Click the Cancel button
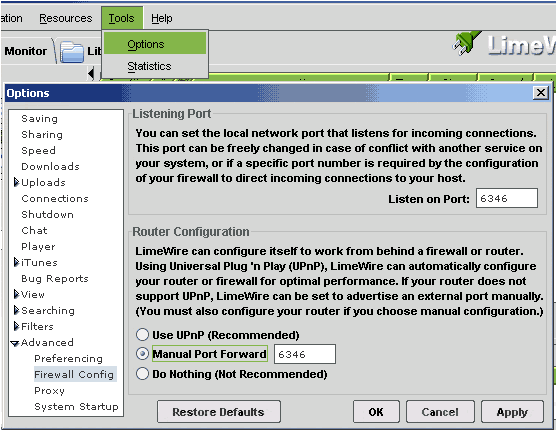Viewport: 557px width, 431px height. click(440, 412)
